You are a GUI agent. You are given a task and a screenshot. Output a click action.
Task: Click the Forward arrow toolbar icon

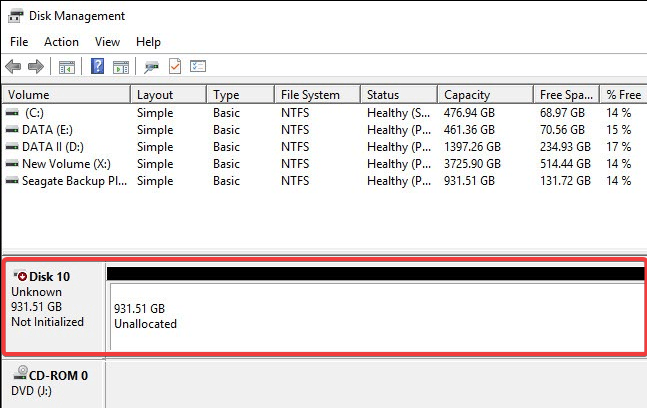tap(36, 66)
